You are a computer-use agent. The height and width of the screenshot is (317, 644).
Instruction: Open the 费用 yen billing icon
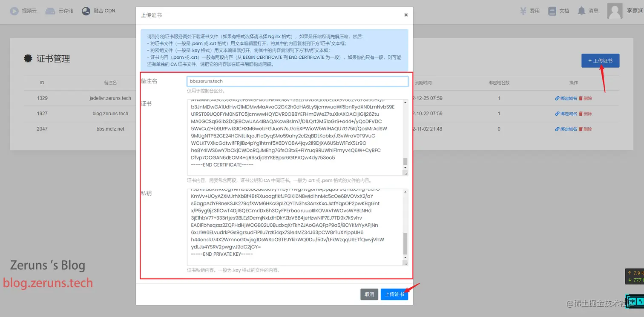tap(524, 11)
